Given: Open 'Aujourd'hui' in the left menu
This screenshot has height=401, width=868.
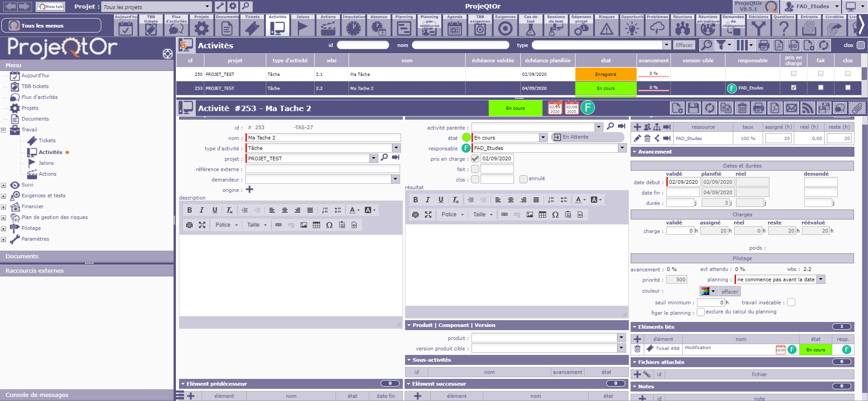Looking at the screenshot, I should point(35,75).
